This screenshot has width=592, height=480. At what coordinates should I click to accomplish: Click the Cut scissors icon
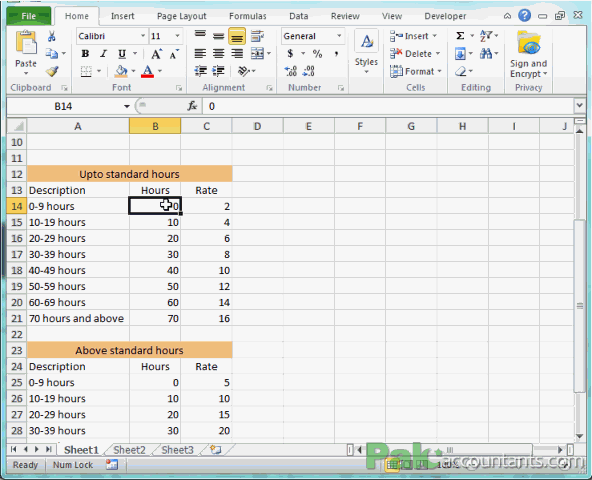52,36
